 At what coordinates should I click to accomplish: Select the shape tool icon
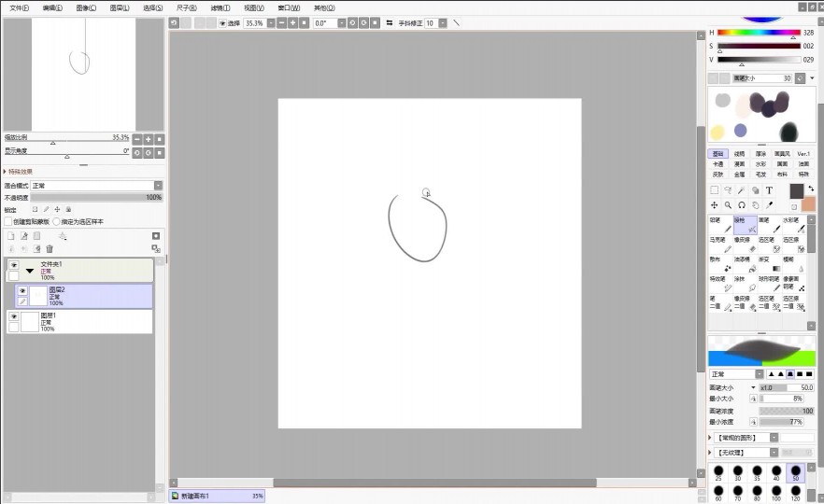click(755, 190)
